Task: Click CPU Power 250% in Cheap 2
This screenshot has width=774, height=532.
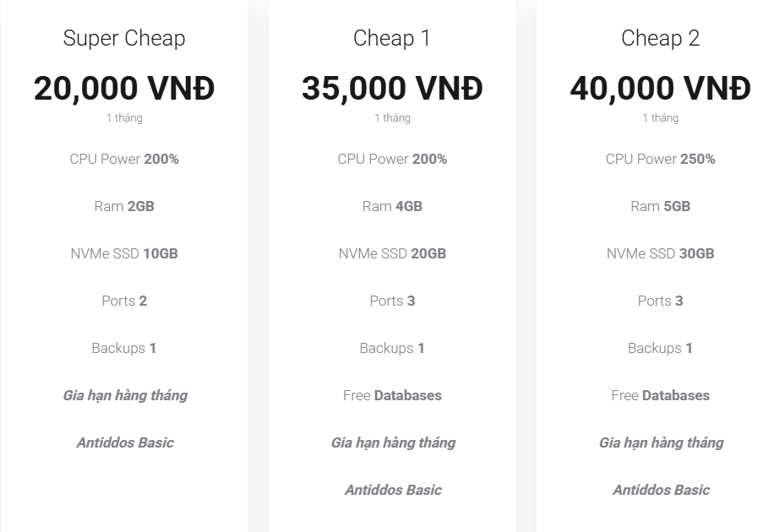Action: [660, 159]
